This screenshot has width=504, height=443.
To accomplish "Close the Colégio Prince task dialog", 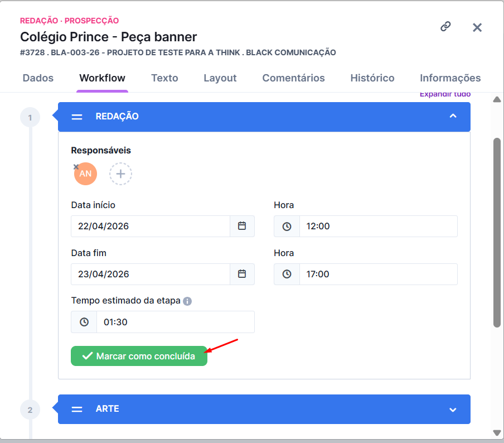I will 477,27.
